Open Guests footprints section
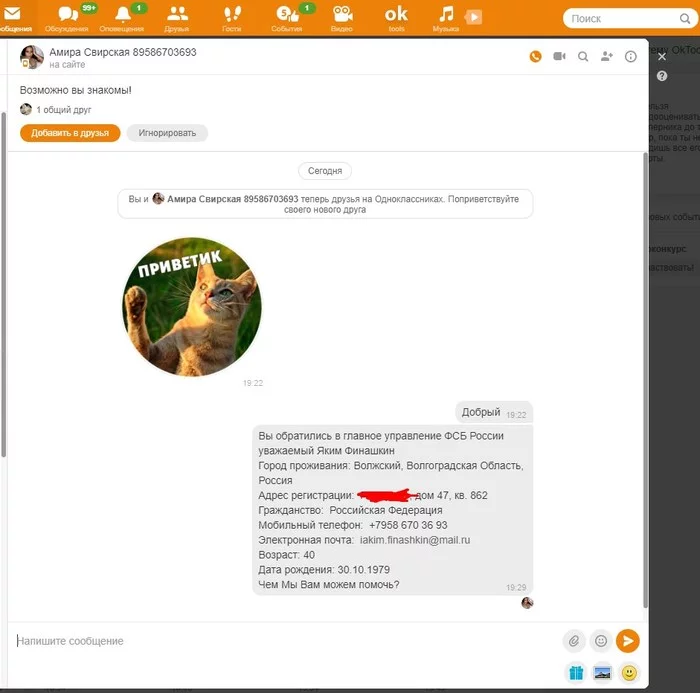Screen dimensions: 700x693 tap(232, 18)
